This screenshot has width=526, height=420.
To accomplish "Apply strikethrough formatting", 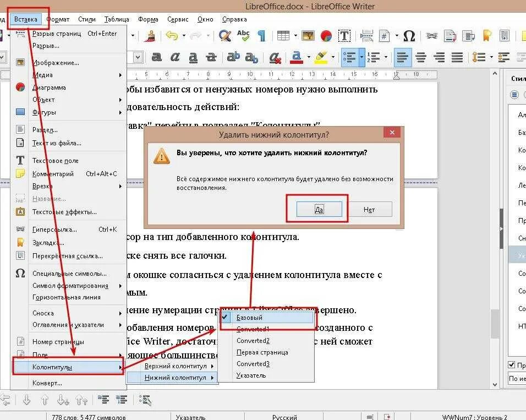I will 211,57.
